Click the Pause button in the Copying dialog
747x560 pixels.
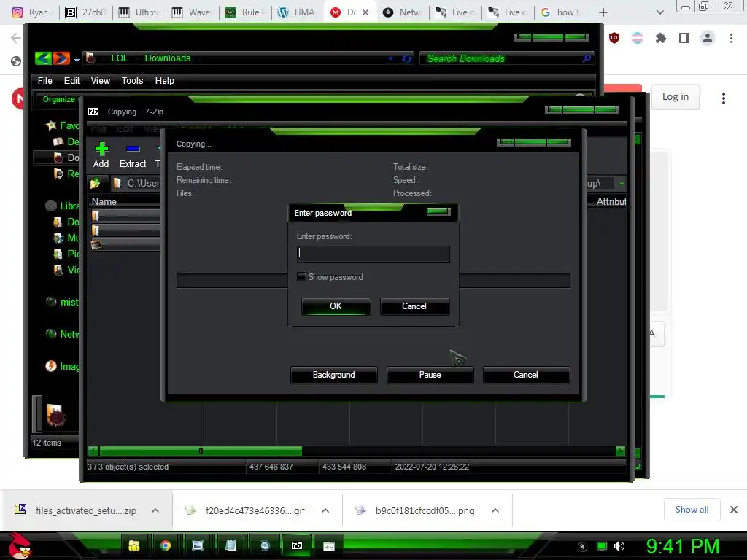430,375
